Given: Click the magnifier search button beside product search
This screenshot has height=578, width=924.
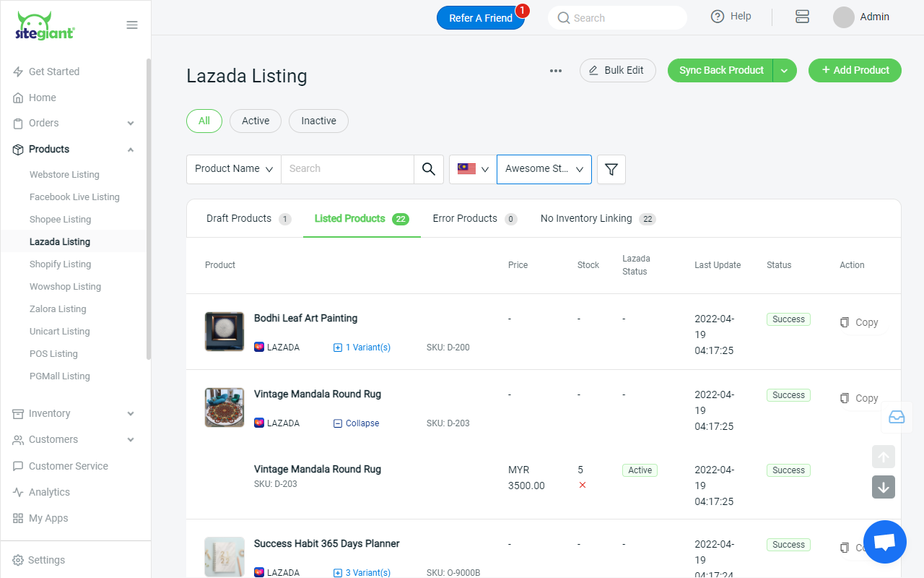Looking at the screenshot, I should pos(429,169).
